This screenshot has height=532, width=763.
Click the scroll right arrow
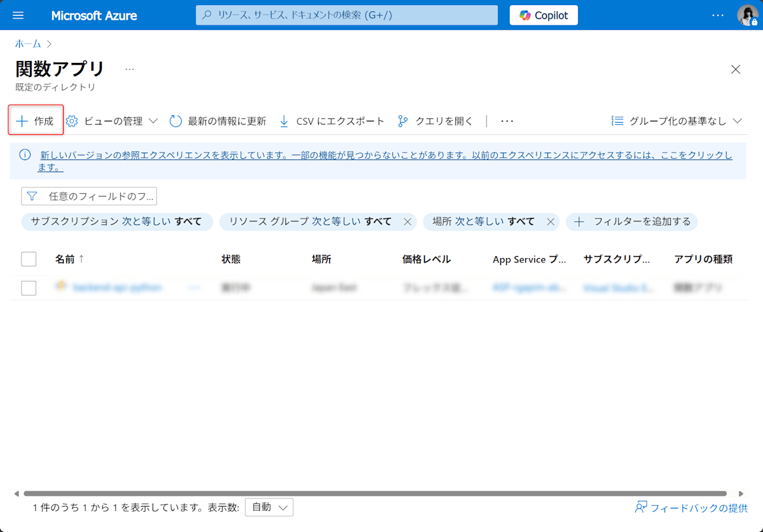coord(741,493)
